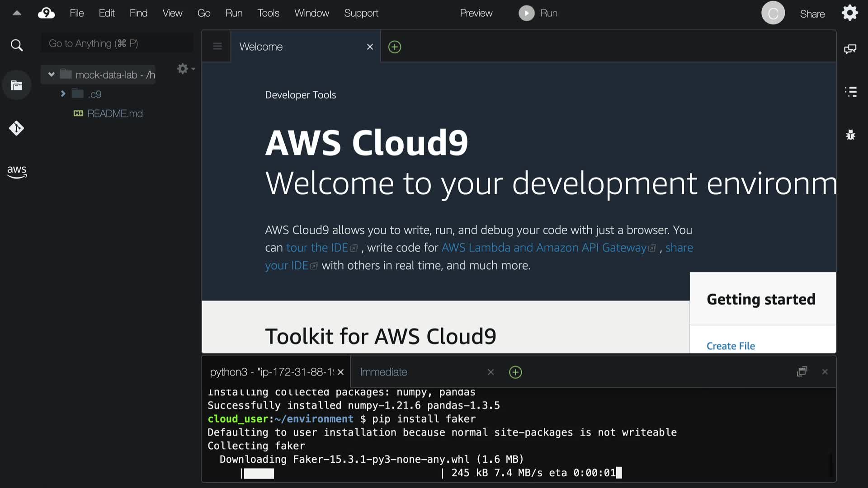Open the Outline panel icon
868x488 pixels.
[850, 92]
